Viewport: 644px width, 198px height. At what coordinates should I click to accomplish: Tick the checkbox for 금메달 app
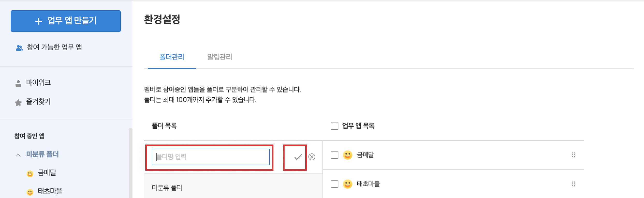pyautogui.click(x=334, y=155)
